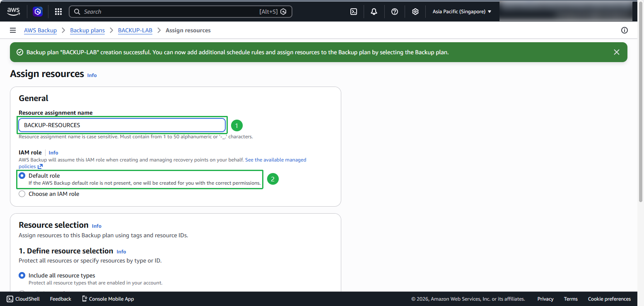Click 'See the available managed policies' link
The height and width of the screenshot is (306, 644).
[x=163, y=163]
